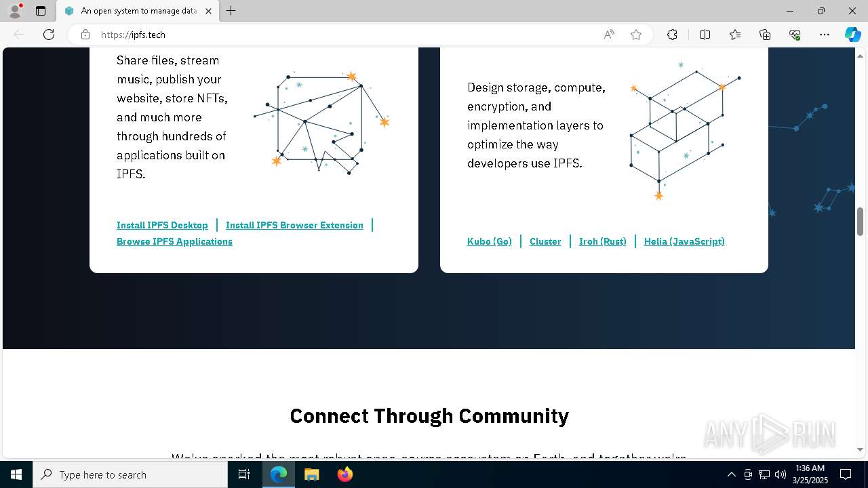Screen dimensions: 868x488
Task: Click the stacked blocks illustration
Action: coord(685,130)
